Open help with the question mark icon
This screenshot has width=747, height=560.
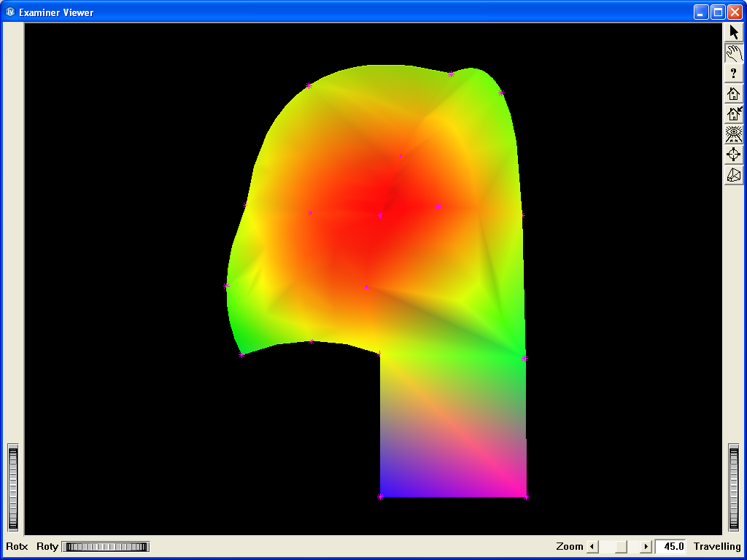click(x=733, y=73)
